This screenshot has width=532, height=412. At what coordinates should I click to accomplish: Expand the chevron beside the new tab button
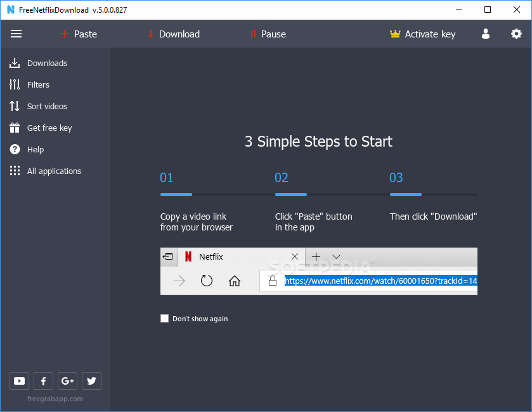point(337,256)
